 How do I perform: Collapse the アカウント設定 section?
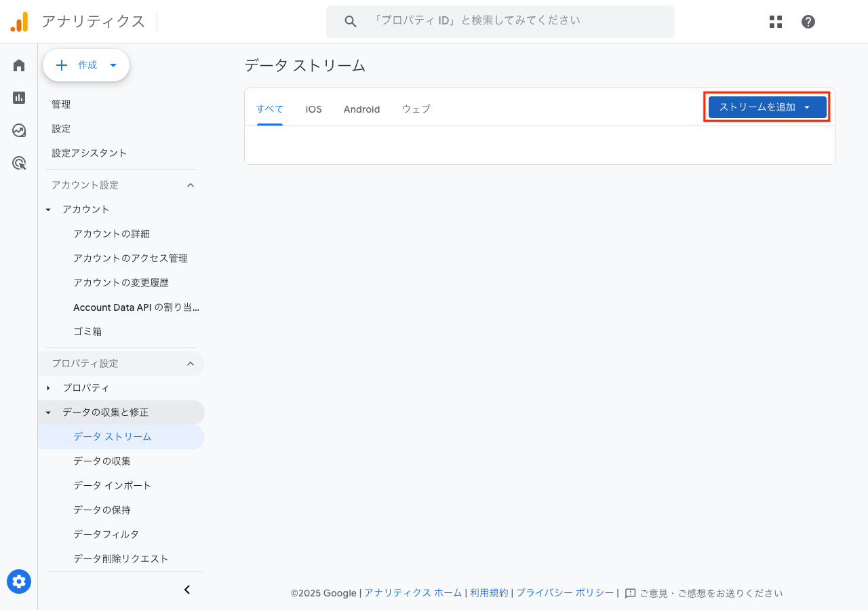click(x=191, y=185)
